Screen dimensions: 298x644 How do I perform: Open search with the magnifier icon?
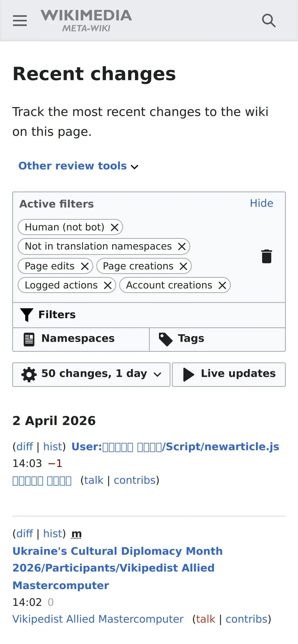(269, 21)
